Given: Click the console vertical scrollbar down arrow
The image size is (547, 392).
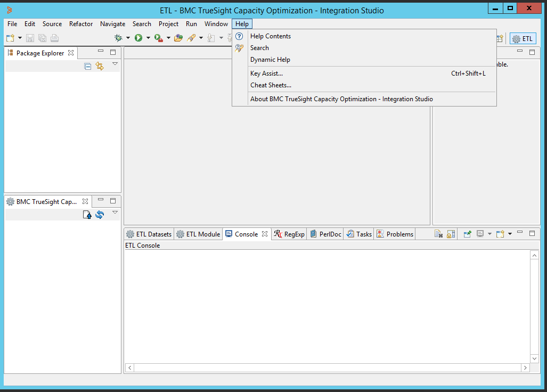Looking at the screenshot, I should pyautogui.click(x=534, y=358).
